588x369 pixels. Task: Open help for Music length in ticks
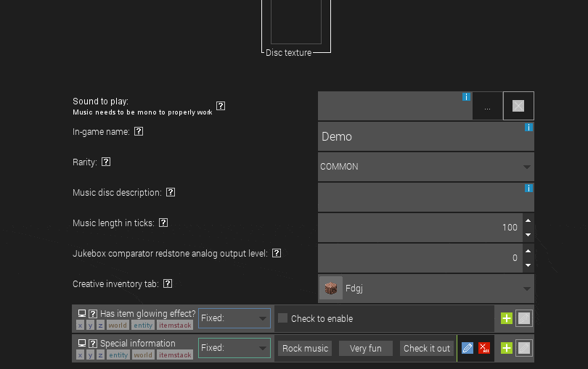pos(163,223)
